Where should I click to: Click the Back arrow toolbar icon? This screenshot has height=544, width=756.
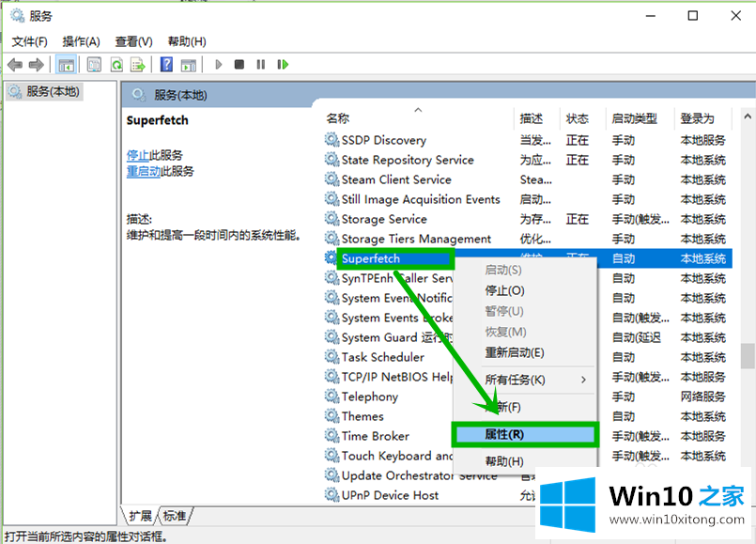[15, 65]
